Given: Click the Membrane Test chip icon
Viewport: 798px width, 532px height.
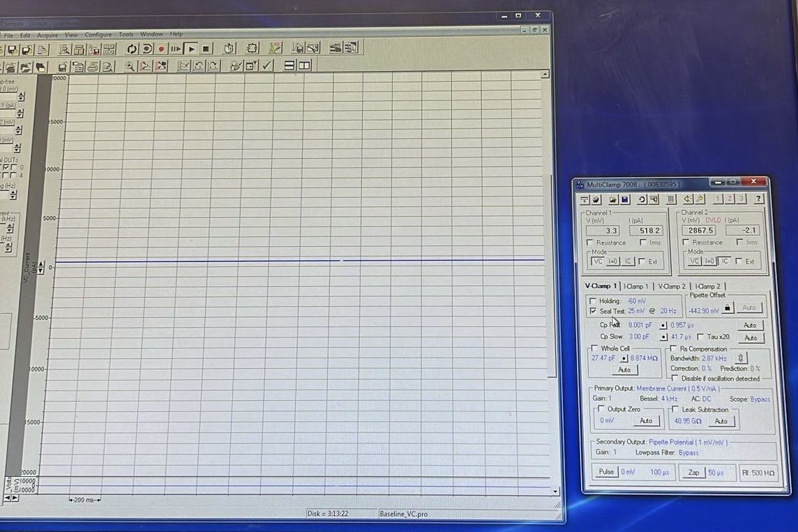Looking at the screenshot, I should [x=252, y=48].
